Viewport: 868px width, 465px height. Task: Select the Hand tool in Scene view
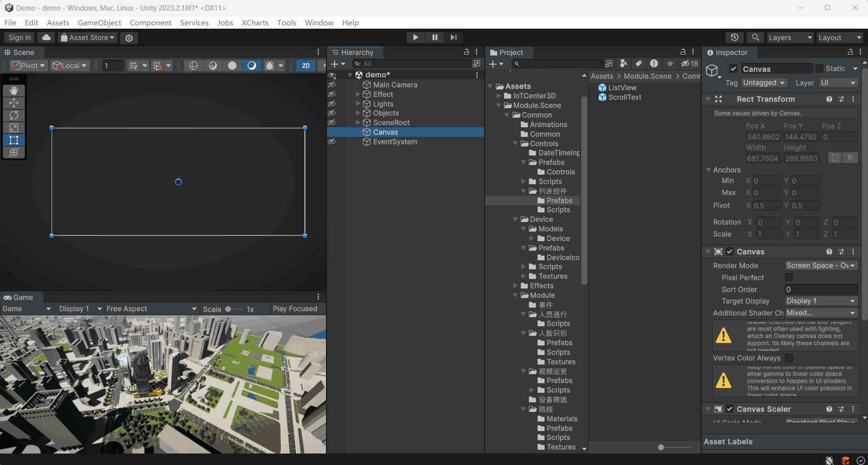tap(14, 90)
